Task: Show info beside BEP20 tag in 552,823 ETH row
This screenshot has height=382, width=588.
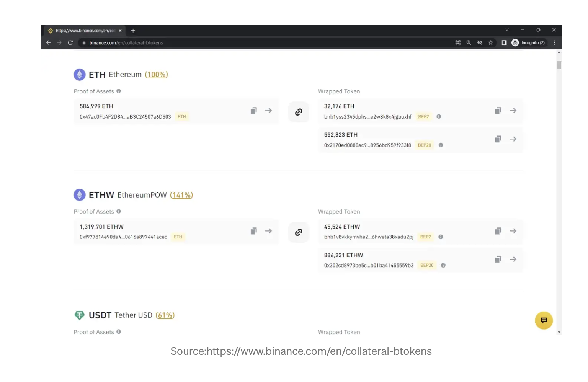Action: [x=441, y=145]
